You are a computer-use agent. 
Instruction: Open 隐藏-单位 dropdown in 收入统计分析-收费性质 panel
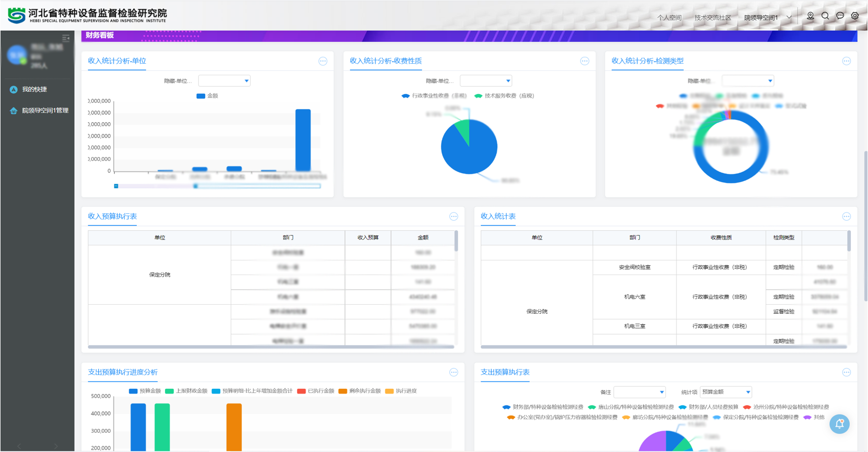pyautogui.click(x=486, y=81)
